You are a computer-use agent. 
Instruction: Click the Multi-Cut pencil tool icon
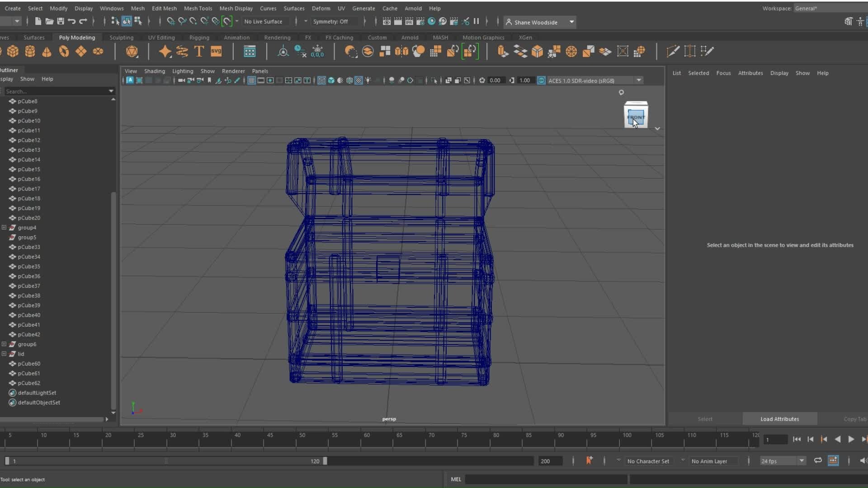pyautogui.click(x=673, y=52)
